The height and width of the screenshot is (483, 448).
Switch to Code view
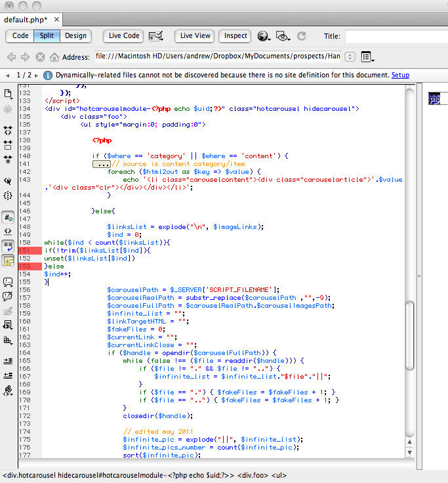pos(20,35)
